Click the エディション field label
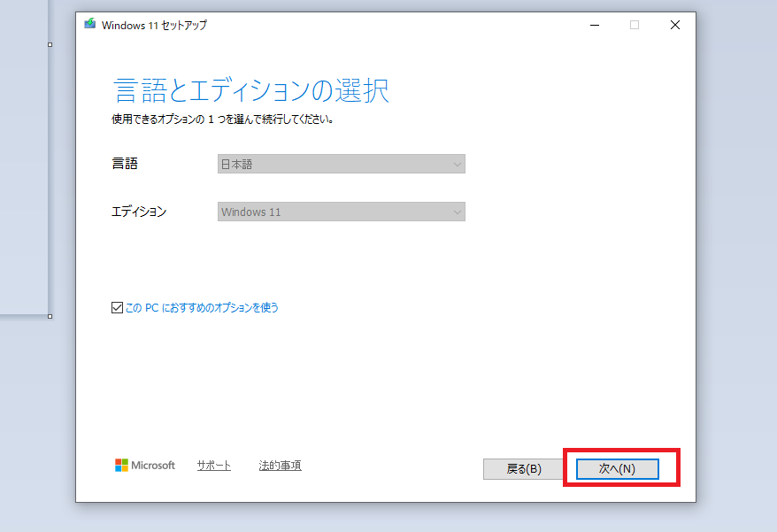The width and height of the screenshot is (777, 532). (139, 212)
